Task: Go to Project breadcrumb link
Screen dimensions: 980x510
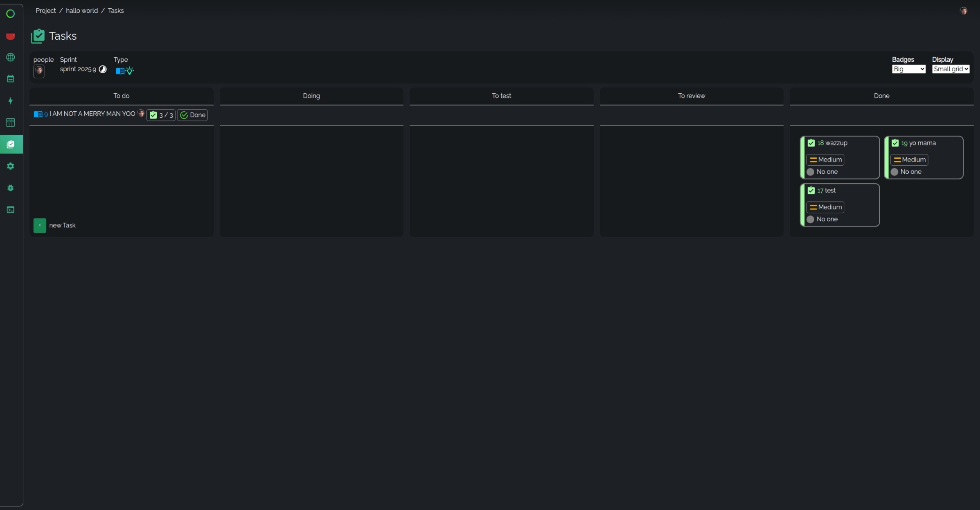Action: point(45,11)
